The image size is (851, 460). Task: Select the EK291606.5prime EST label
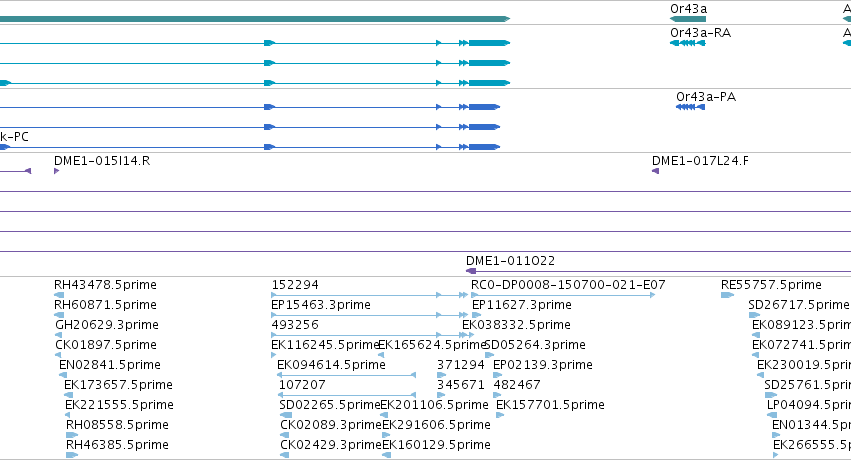[436, 425]
